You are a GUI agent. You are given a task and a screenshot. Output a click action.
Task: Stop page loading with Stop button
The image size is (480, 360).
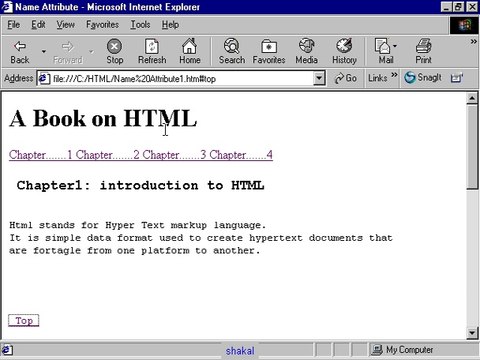pos(115,52)
